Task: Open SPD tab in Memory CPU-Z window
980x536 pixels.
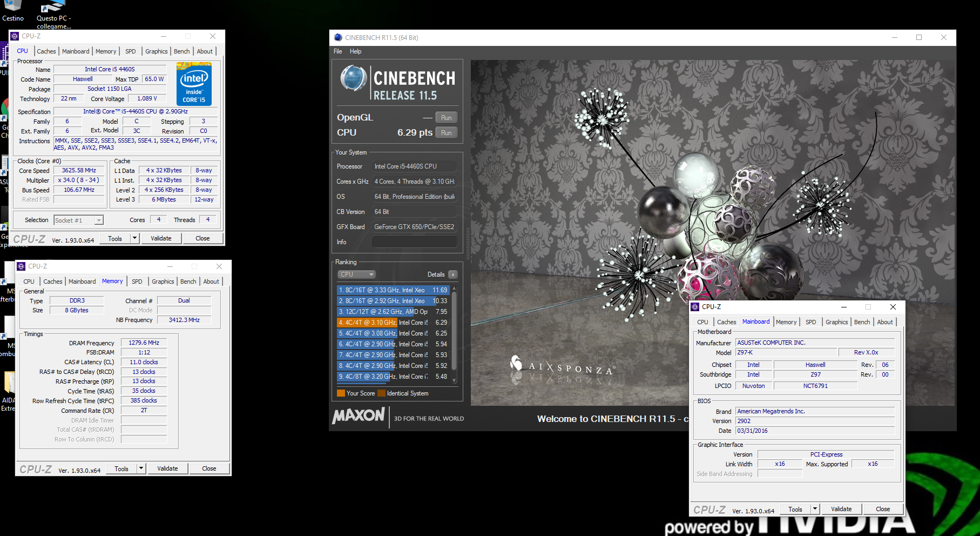Action: (137, 282)
